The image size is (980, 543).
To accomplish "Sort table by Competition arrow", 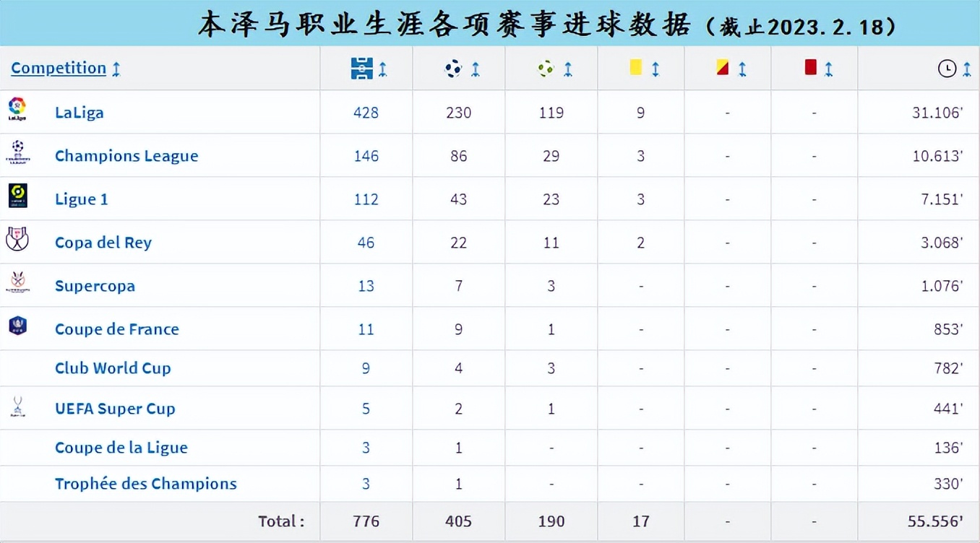I will pyautogui.click(x=116, y=69).
